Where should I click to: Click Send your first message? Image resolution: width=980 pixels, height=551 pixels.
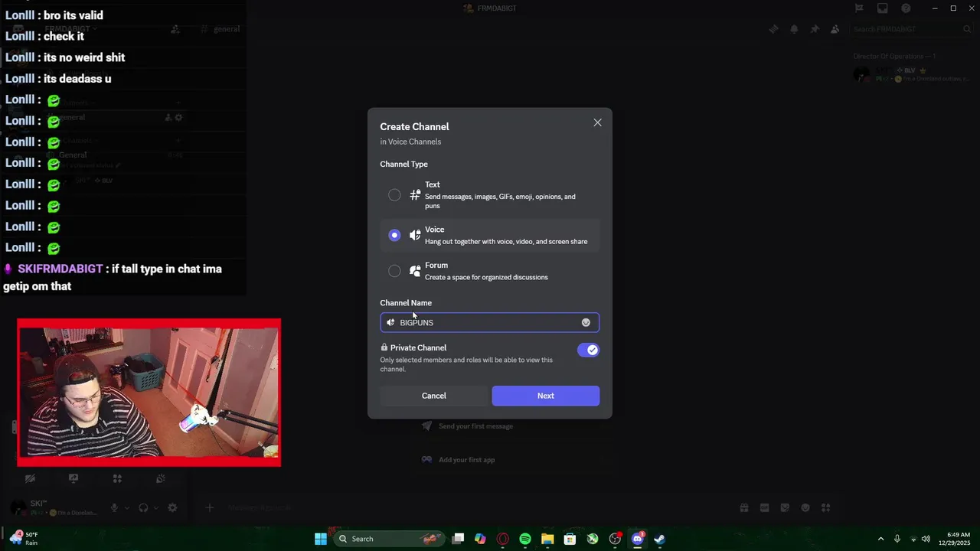[475, 426]
